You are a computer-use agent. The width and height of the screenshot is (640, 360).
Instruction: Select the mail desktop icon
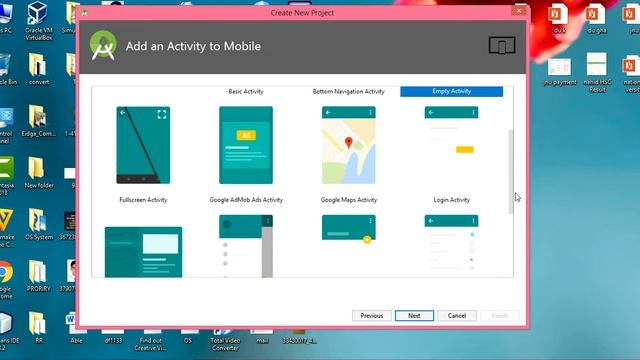tap(262, 337)
